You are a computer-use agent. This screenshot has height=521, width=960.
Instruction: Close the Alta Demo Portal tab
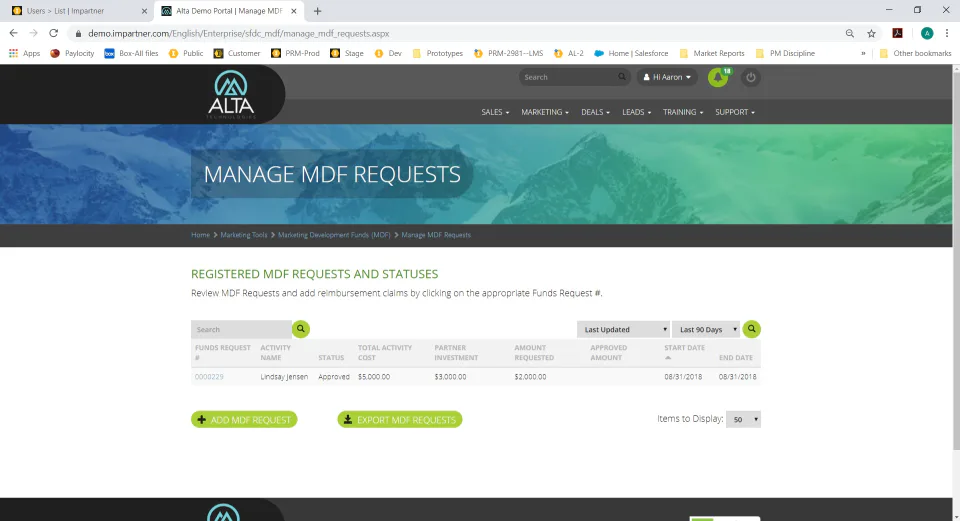(293, 11)
